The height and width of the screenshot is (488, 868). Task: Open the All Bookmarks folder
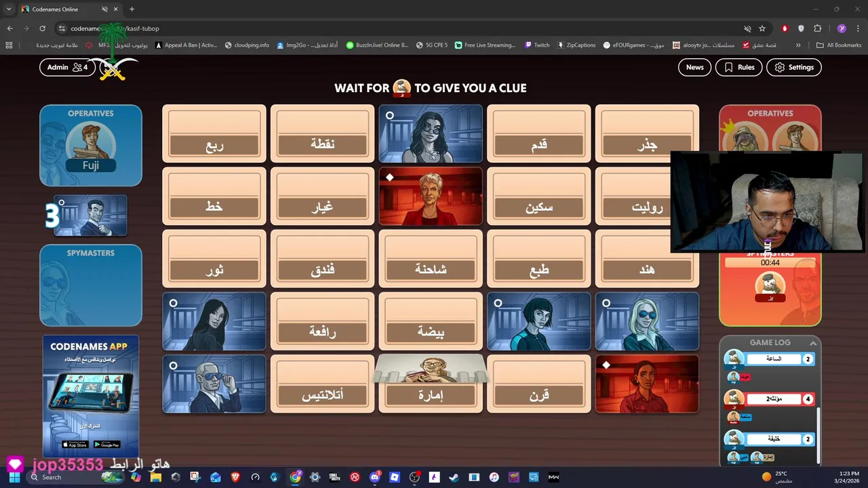pos(839,45)
